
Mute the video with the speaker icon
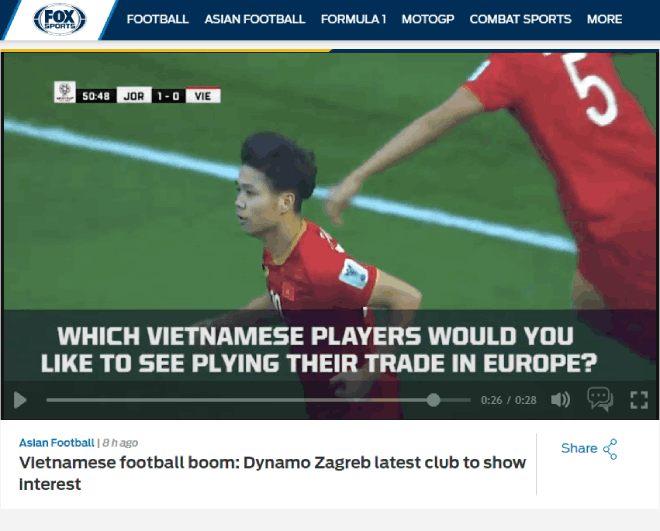tap(560, 400)
